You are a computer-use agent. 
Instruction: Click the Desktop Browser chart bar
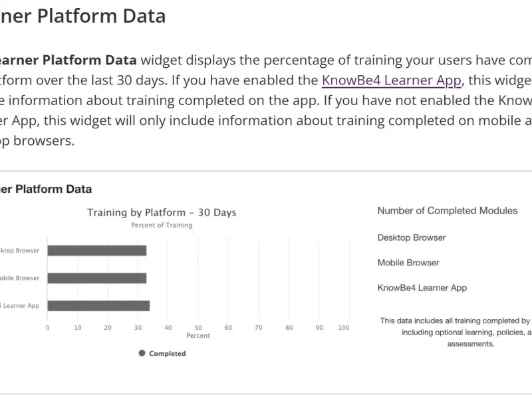tap(96, 251)
